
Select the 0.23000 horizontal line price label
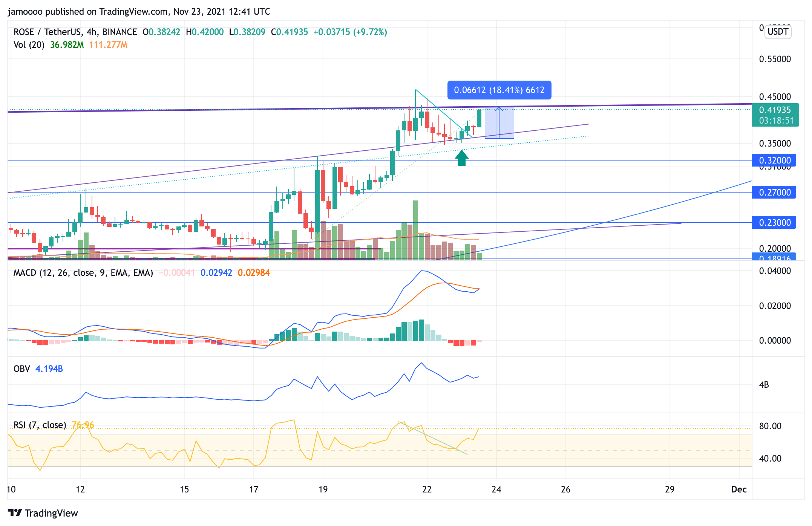click(774, 223)
